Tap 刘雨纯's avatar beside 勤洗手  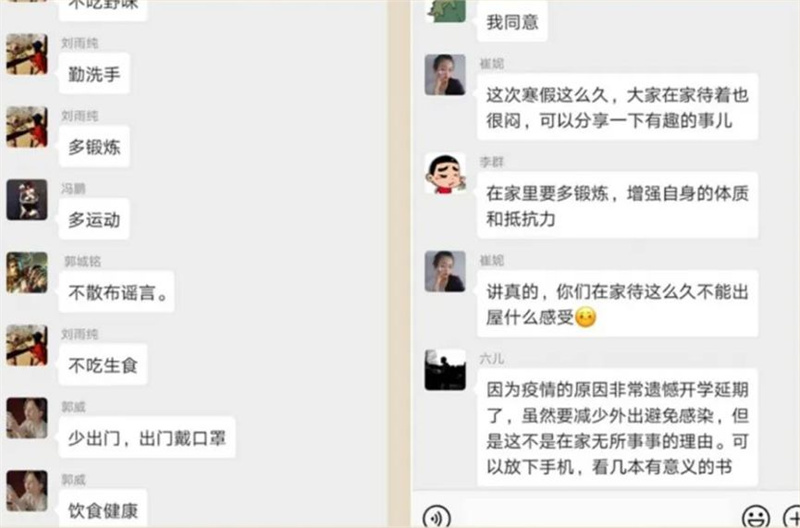27,54
